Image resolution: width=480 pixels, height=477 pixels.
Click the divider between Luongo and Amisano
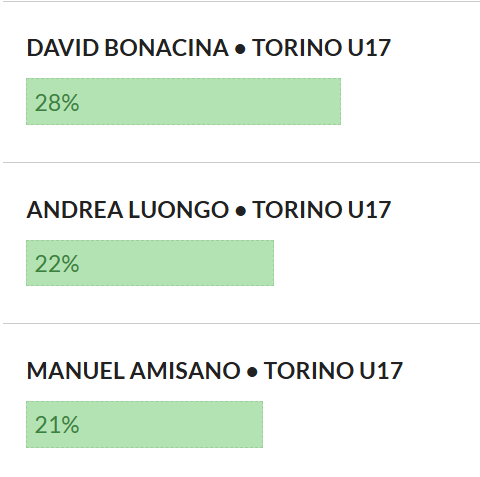tap(241, 323)
